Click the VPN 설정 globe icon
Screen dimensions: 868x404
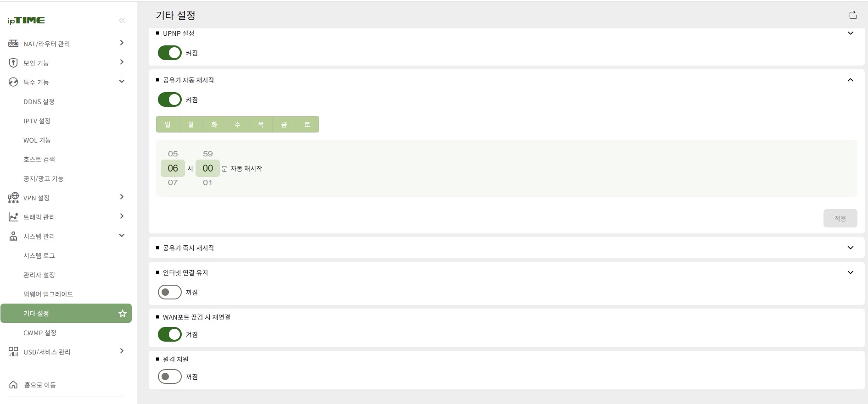tap(13, 198)
